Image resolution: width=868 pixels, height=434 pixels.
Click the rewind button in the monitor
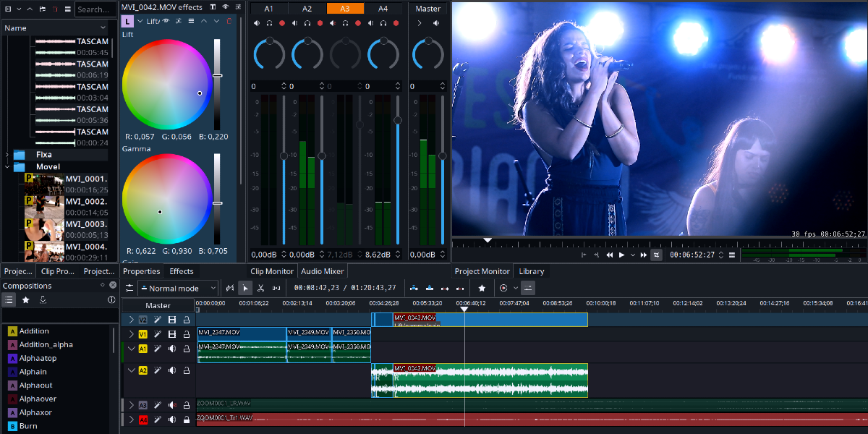(609, 255)
